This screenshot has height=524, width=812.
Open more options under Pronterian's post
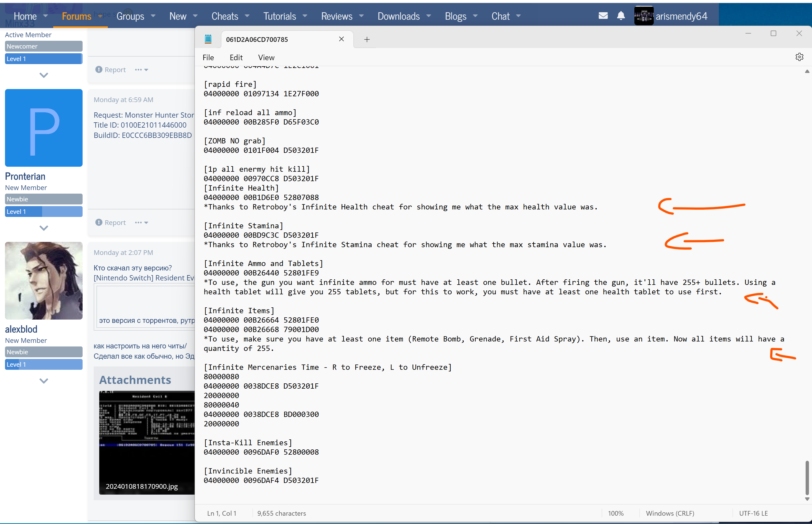pyautogui.click(x=141, y=222)
